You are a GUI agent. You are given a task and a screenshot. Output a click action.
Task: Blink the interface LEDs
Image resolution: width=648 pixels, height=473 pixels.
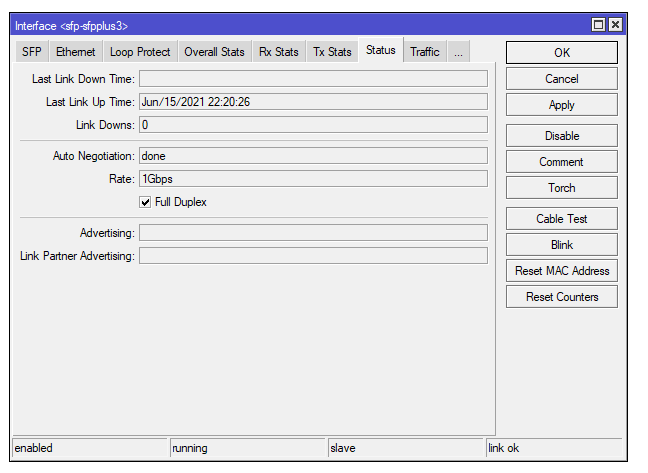click(x=562, y=245)
